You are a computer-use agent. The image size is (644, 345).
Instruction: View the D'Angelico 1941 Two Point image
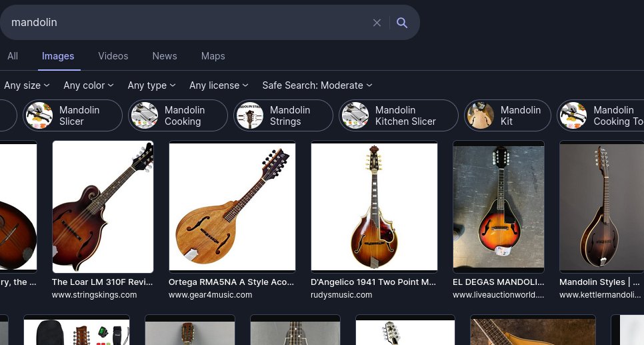(374, 206)
